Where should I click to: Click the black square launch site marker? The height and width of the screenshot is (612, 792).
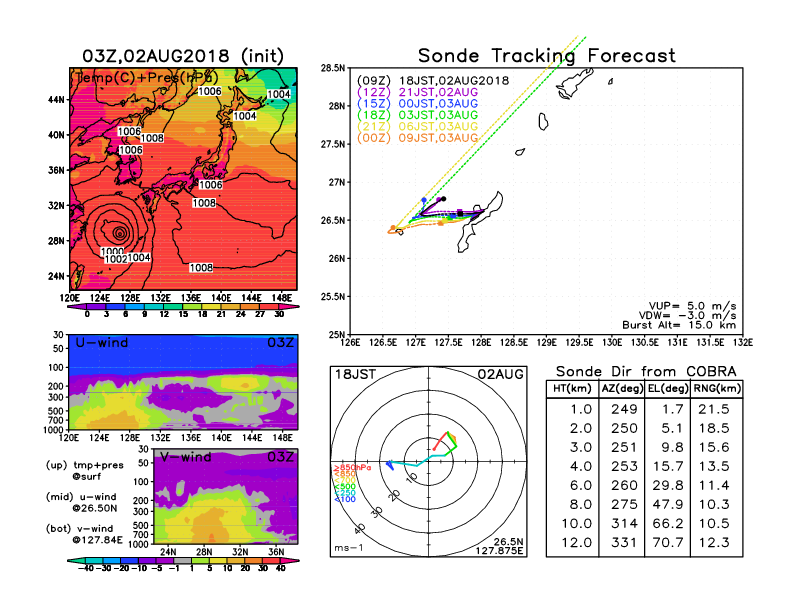pyautogui.click(x=460, y=214)
